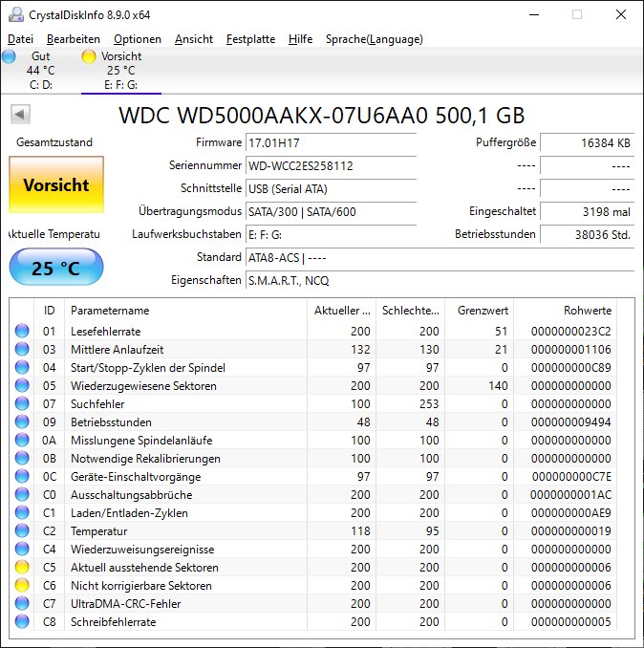Click raw value 000000000019 of Temperatur

point(571,531)
